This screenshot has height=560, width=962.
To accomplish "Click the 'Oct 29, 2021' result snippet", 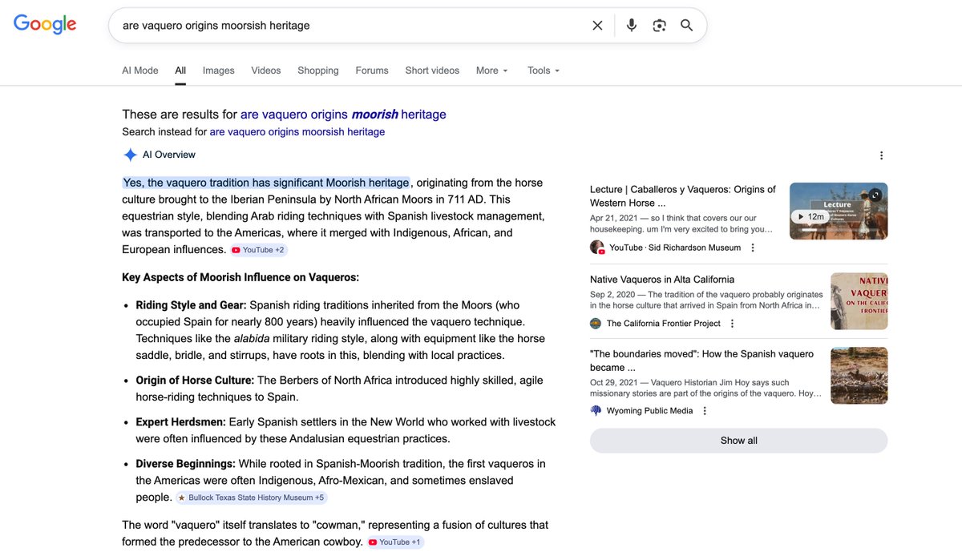I will [706, 388].
